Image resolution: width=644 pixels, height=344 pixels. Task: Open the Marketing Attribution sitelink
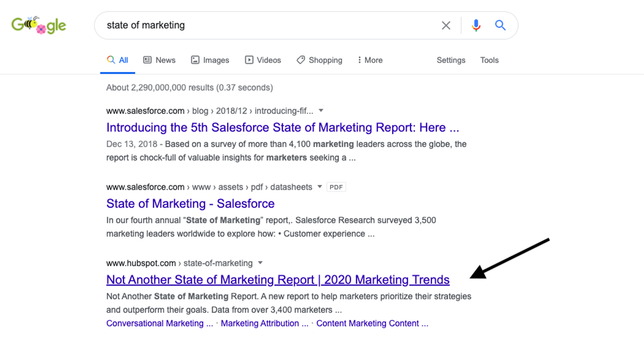tap(264, 323)
